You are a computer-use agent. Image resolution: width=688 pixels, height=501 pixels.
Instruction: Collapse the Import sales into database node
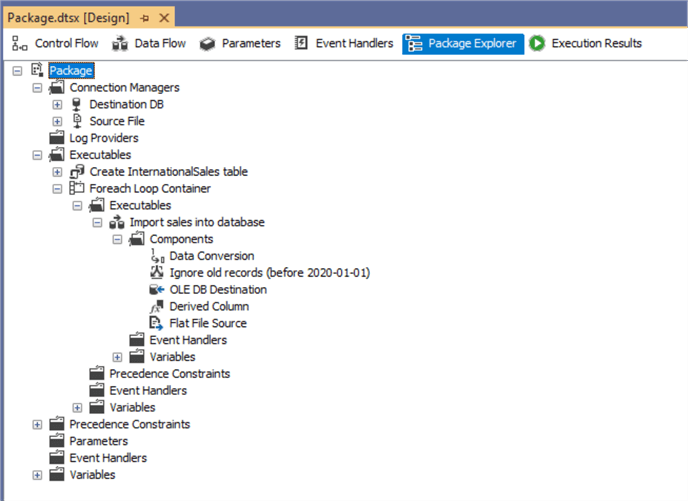[x=97, y=222]
